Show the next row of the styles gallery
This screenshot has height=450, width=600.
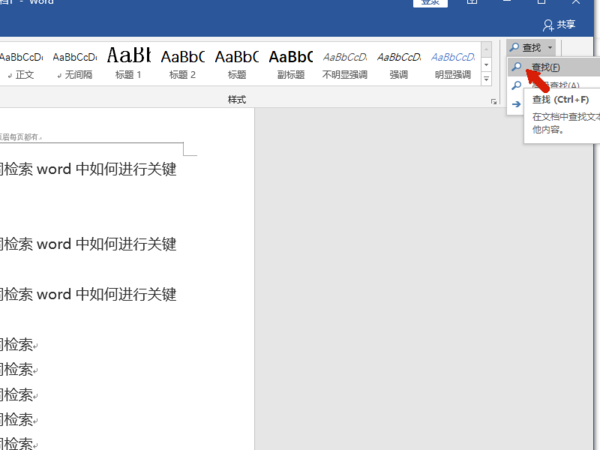tap(486, 64)
